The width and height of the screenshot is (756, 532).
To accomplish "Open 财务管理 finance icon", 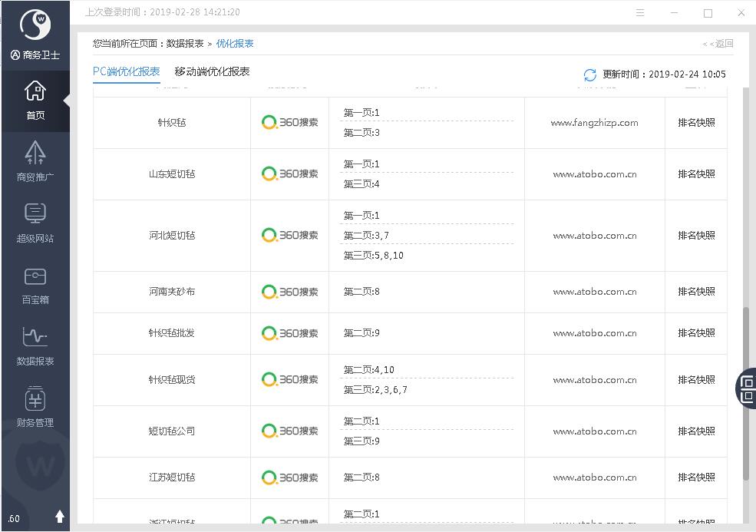I will coord(35,407).
